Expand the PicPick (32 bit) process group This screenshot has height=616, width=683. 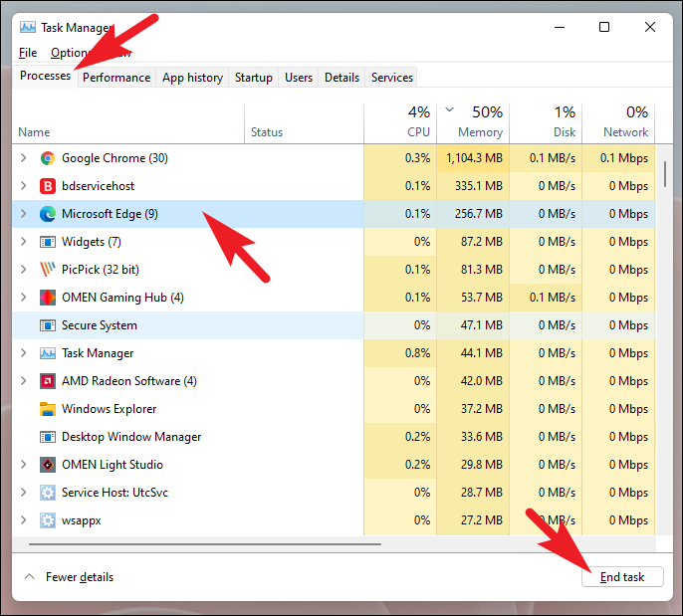(x=24, y=269)
